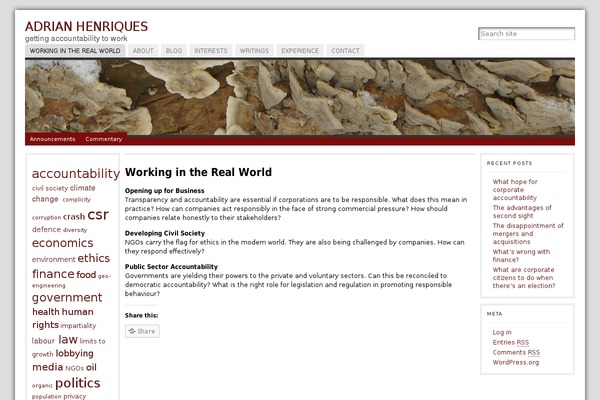Open the NGOs tag
Image resolution: width=600 pixels, height=400 pixels.
(x=74, y=368)
